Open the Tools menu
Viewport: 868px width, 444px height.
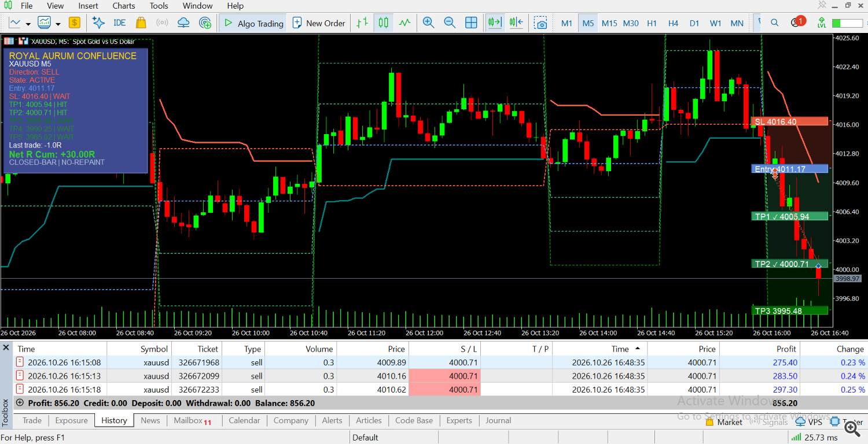pos(159,6)
